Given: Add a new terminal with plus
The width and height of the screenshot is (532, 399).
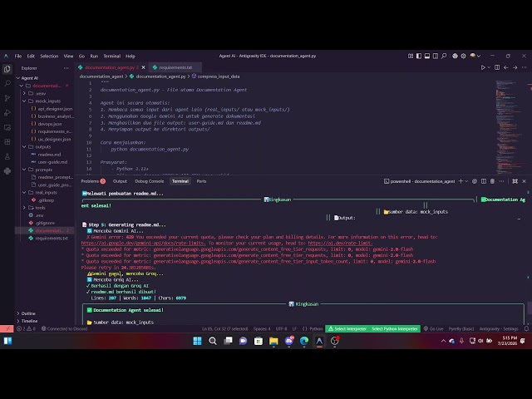Looking at the screenshot, I should [x=461, y=181].
